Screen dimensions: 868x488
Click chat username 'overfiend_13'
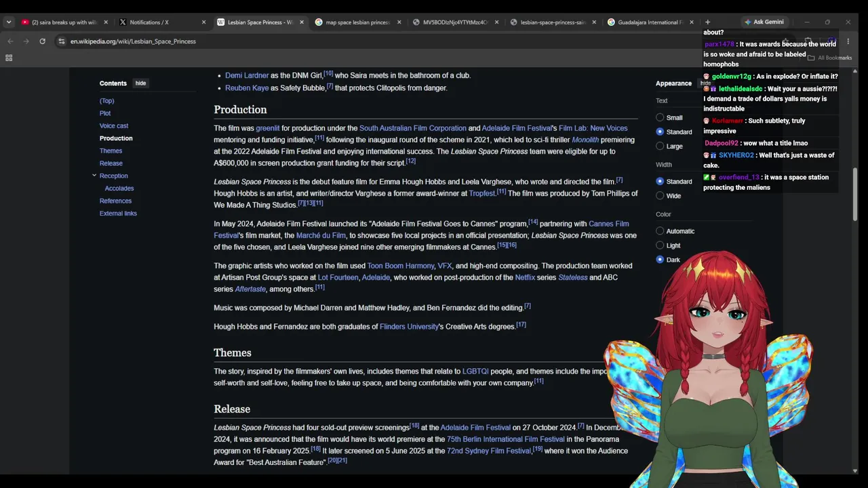739,178
